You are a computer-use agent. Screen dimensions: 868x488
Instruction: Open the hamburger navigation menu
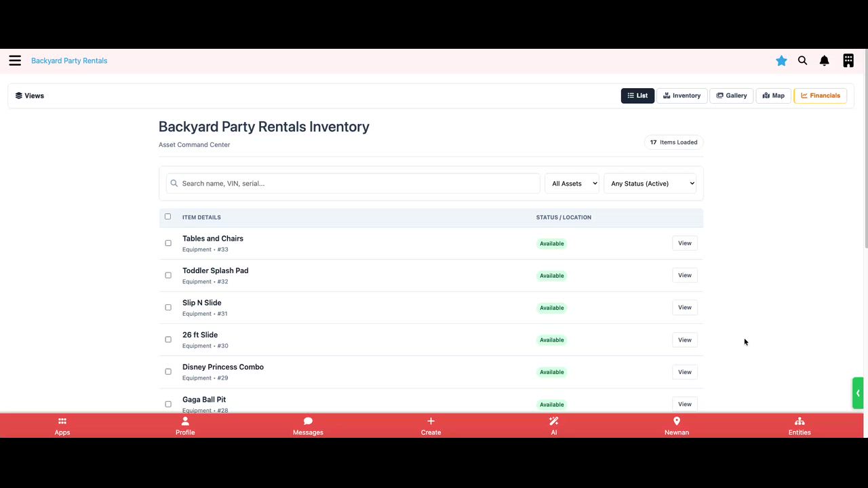pos(15,60)
